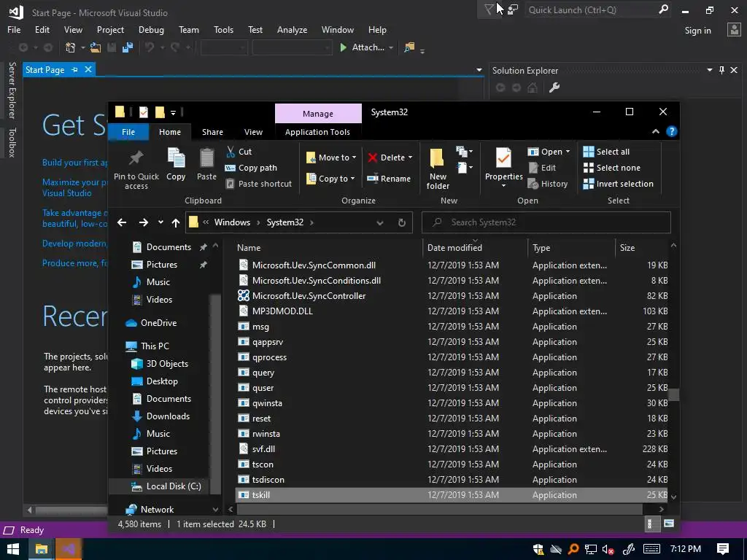Expand the Move to dropdown
The width and height of the screenshot is (747, 560).
tap(354, 157)
